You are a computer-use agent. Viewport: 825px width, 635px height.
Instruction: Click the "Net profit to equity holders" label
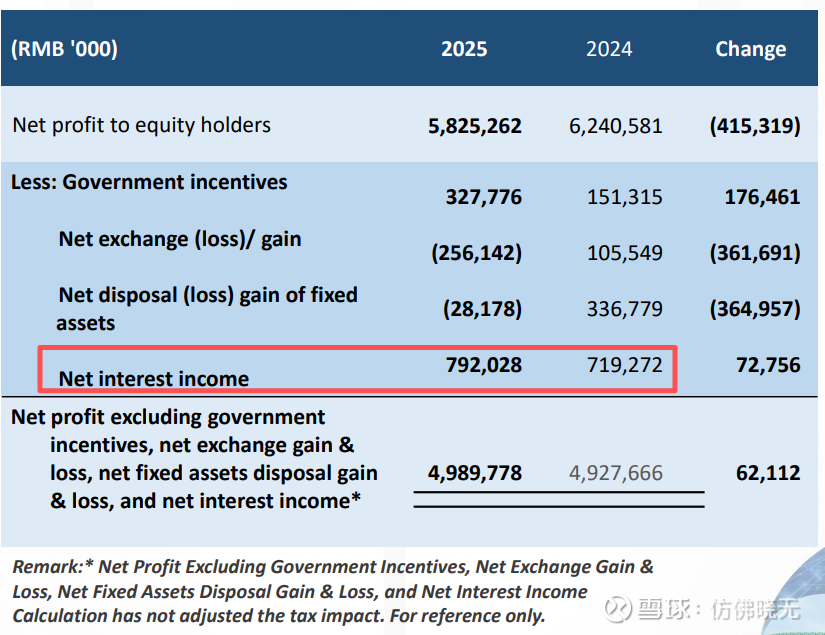142,125
